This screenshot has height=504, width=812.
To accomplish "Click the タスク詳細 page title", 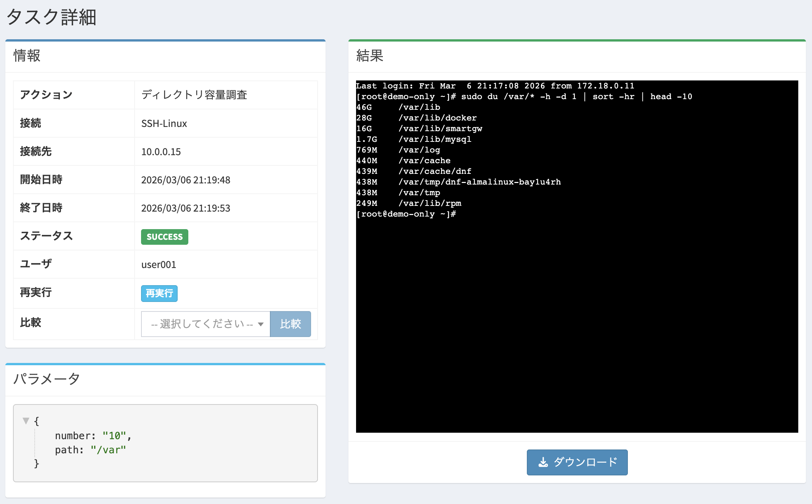I will [x=51, y=17].
